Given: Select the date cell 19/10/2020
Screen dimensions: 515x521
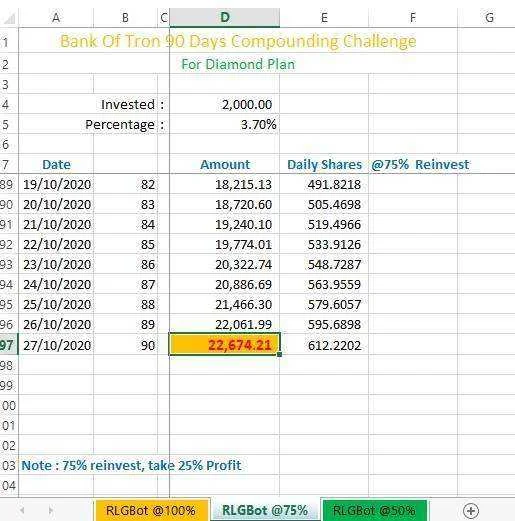Looking at the screenshot, I should tap(56, 184).
